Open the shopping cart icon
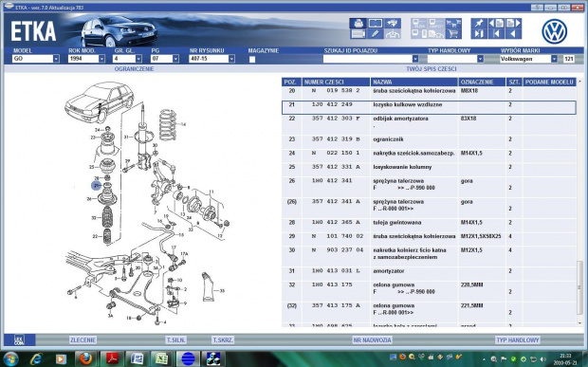Screen dimensions: 588x367 point(453,34)
